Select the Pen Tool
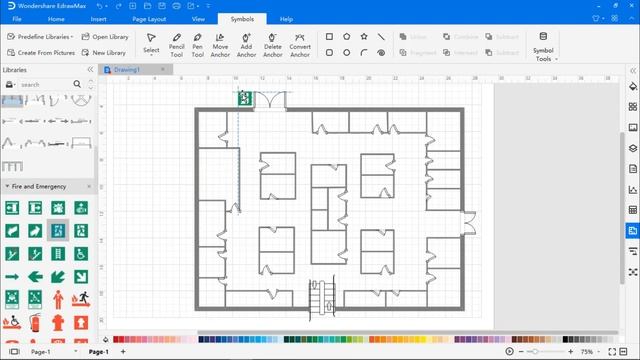The height and width of the screenshot is (360, 640). [198, 45]
